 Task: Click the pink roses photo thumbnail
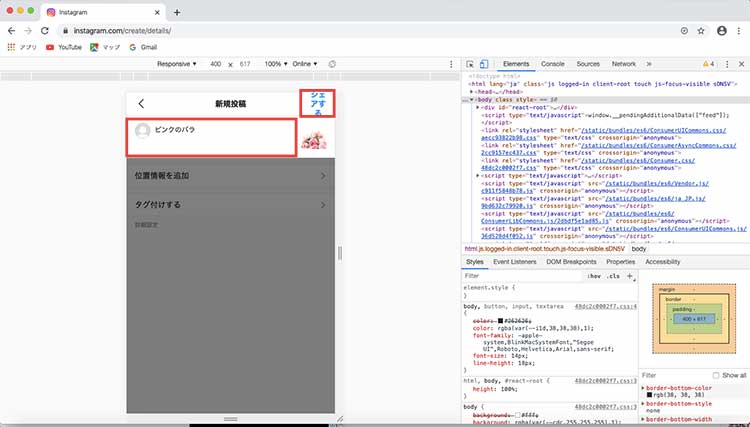point(314,140)
